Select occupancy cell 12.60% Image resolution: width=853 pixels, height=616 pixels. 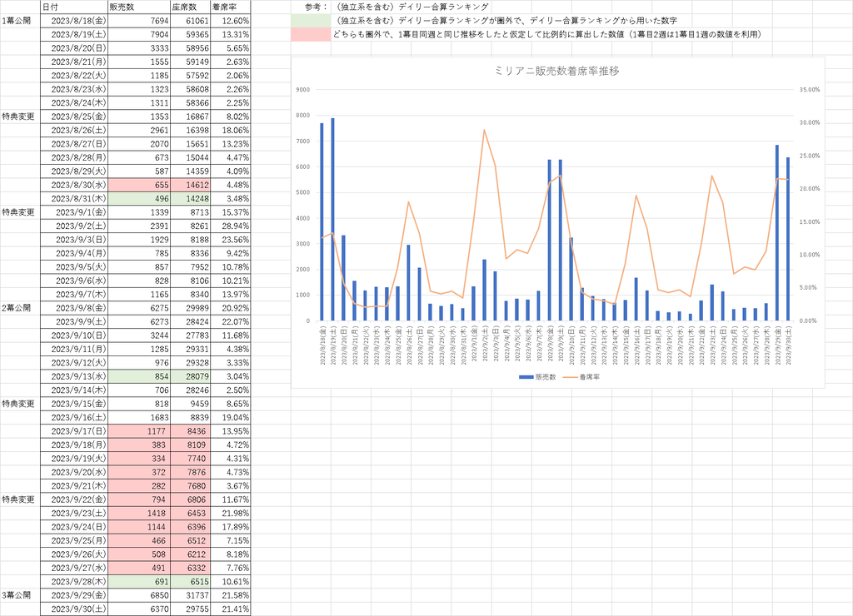click(230, 21)
